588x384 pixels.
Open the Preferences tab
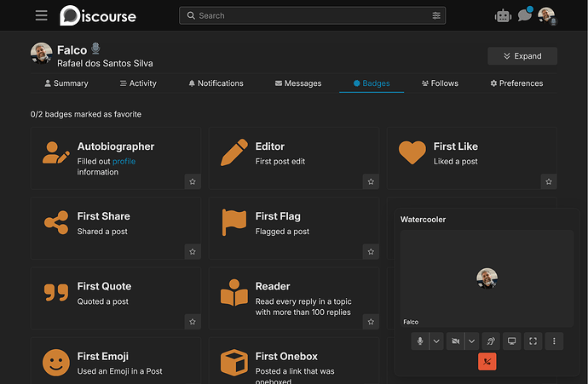click(516, 83)
